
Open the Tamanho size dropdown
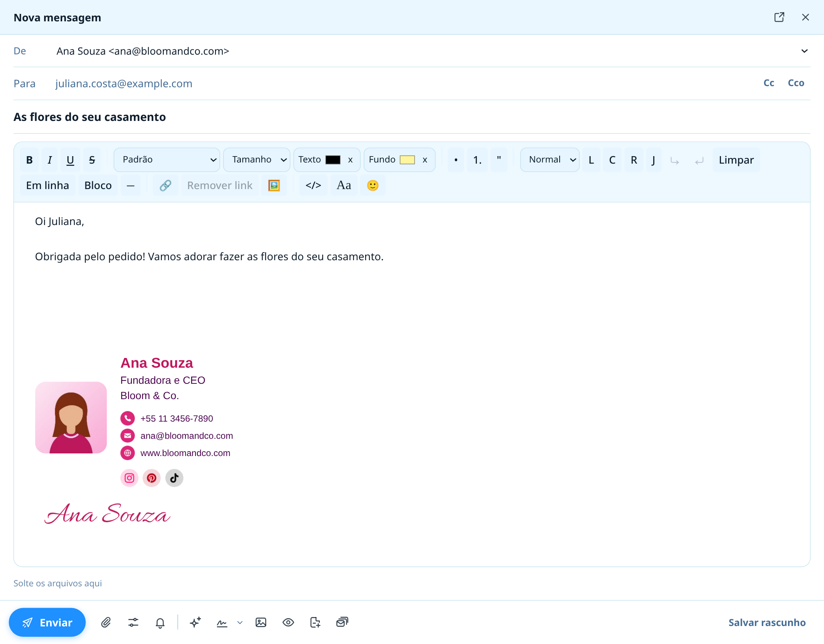[x=257, y=160]
